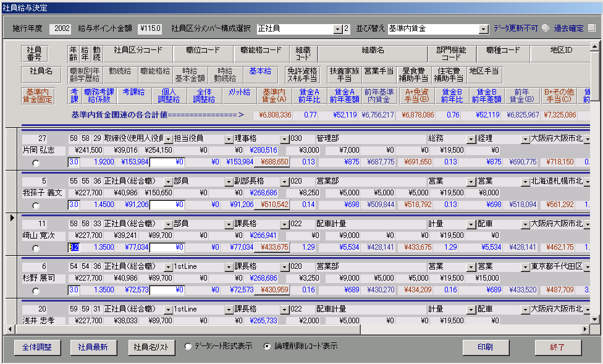Click total value ¥7,325,086
Image resolution: width=603 pixels, height=364 pixels.
pos(558,115)
